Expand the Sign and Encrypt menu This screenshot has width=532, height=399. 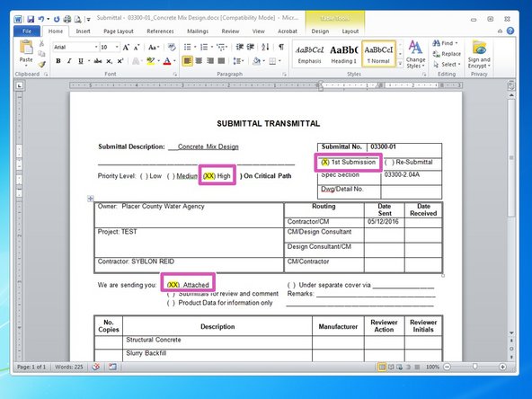(479, 54)
